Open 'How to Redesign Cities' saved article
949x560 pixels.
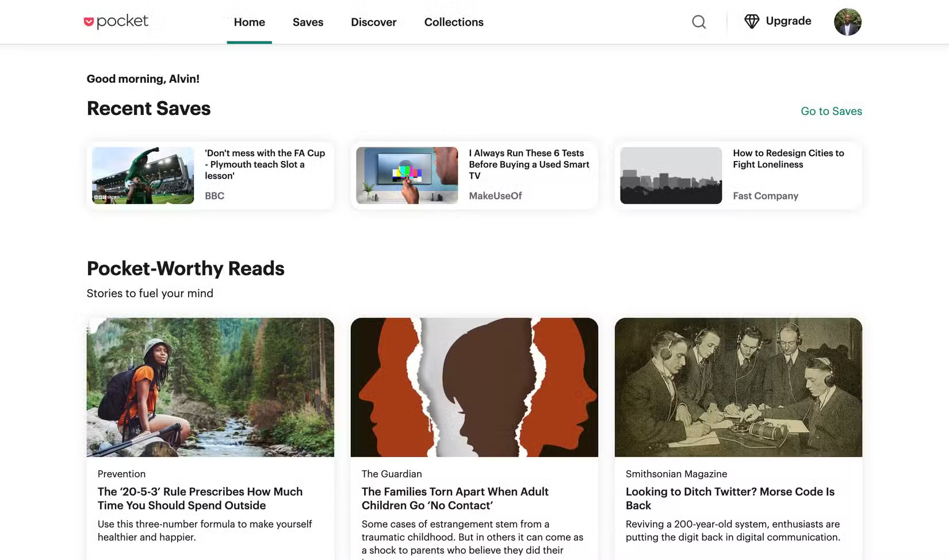pos(788,159)
